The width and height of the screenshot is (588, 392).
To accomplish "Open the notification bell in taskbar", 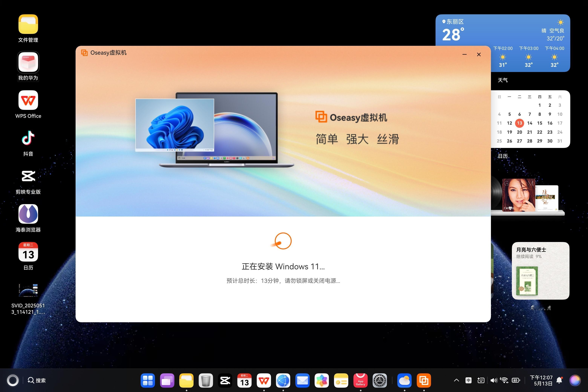I will 560,380.
